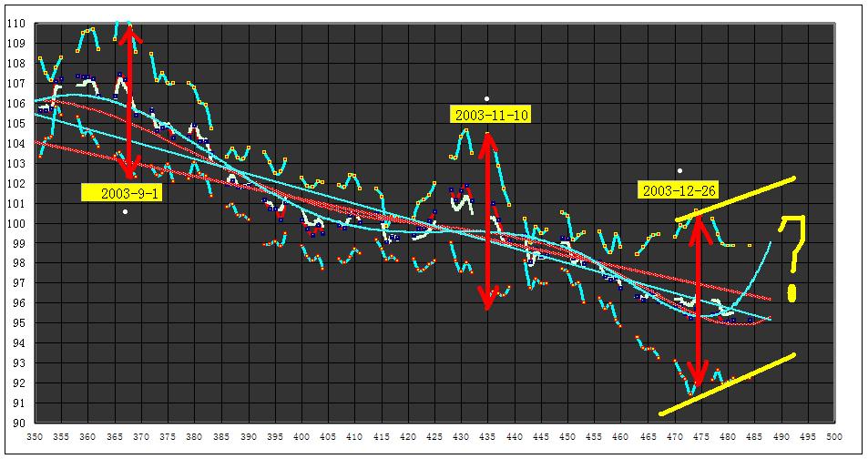This screenshot has width=868, height=459.
Task: Click x-axis label 365
Action: 114,437
